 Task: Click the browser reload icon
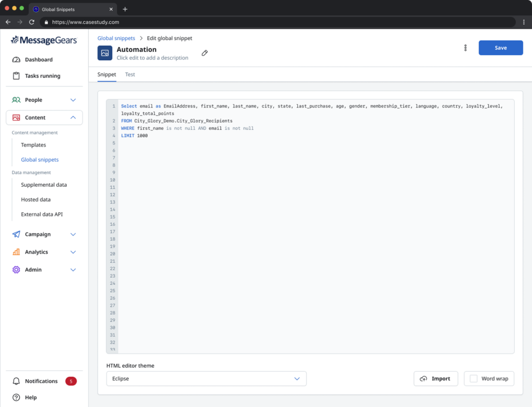click(32, 22)
